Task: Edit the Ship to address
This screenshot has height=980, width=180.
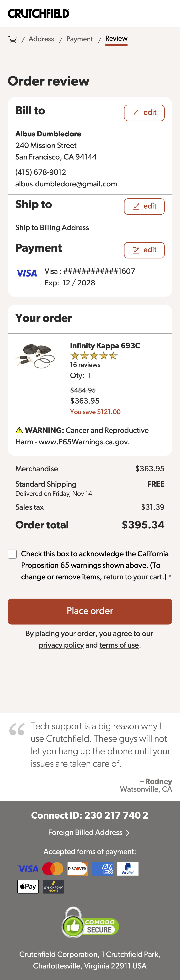Action: [x=144, y=206]
